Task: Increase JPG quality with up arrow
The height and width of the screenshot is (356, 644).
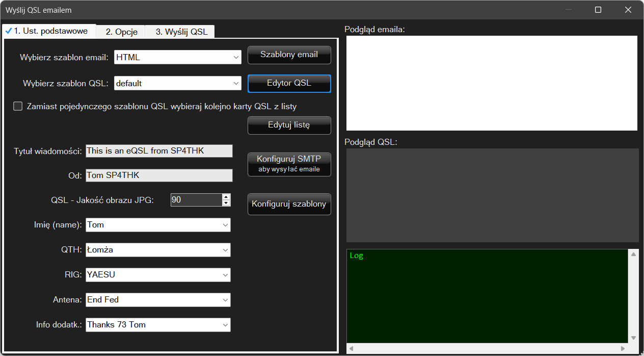Action: tap(226, 197)
